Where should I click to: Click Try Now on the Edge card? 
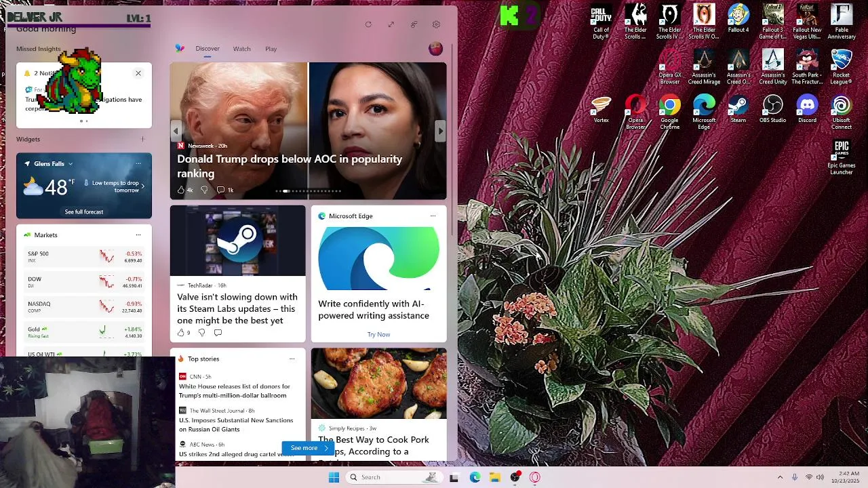click(x=378, y=334)
